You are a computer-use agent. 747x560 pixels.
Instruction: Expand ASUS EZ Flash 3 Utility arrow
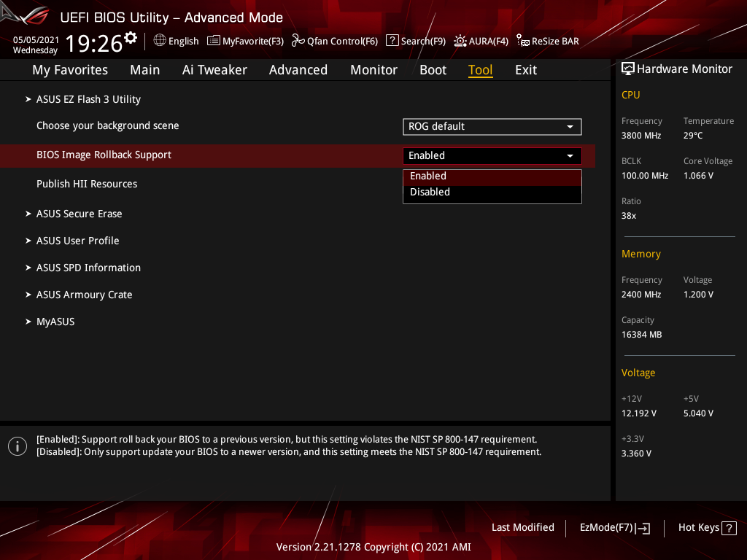28,99
